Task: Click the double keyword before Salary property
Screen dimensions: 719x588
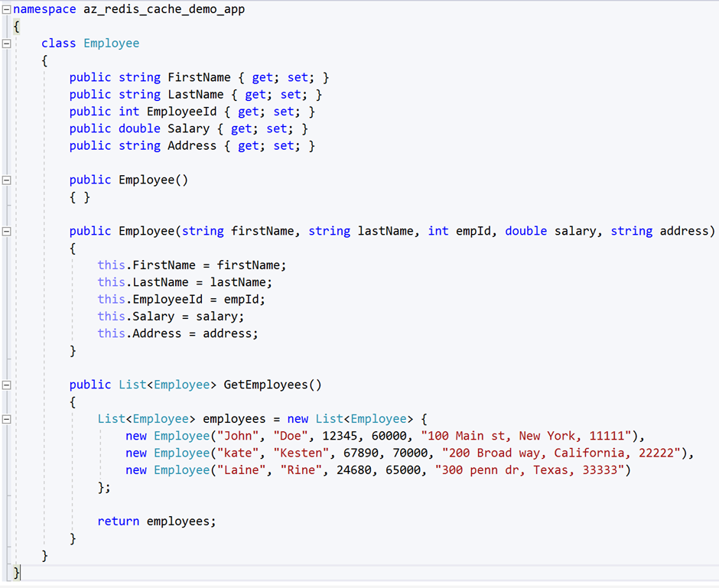Action: point(139,128)
